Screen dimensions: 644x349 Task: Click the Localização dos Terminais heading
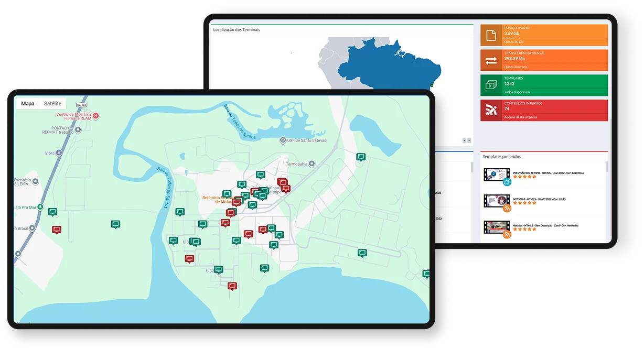(237, 30)
